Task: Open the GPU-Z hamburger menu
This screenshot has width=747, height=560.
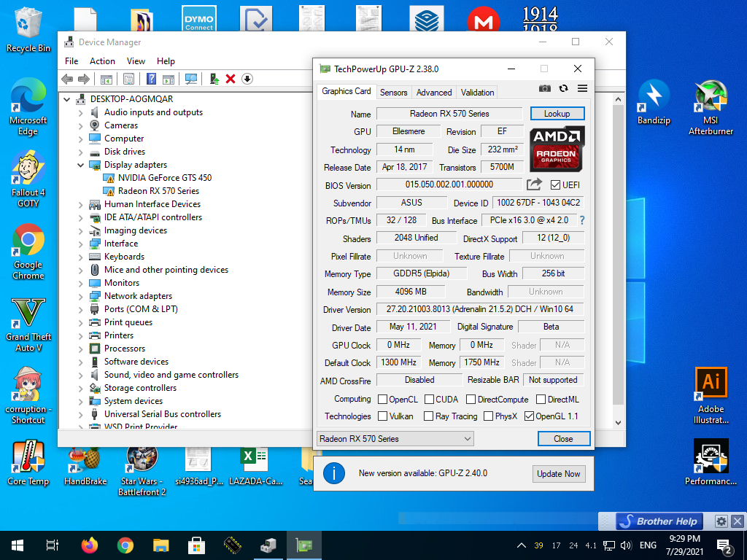Action: [582, 88]
